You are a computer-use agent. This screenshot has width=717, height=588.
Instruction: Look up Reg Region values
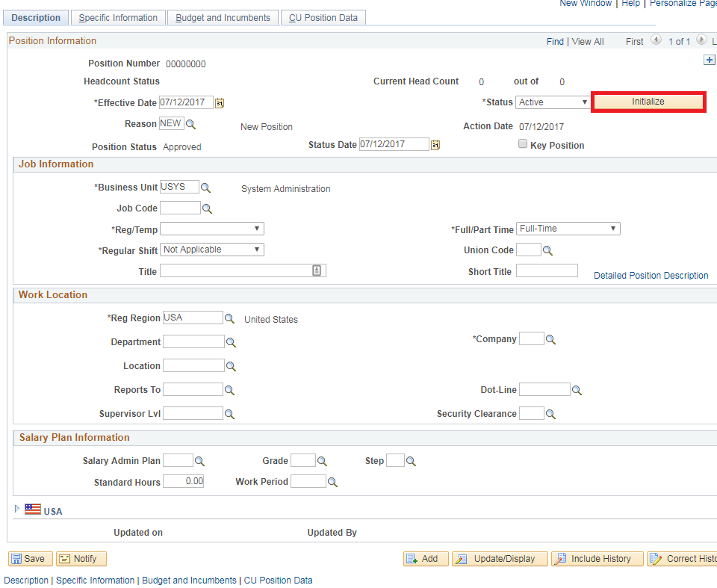pos(229,318)
